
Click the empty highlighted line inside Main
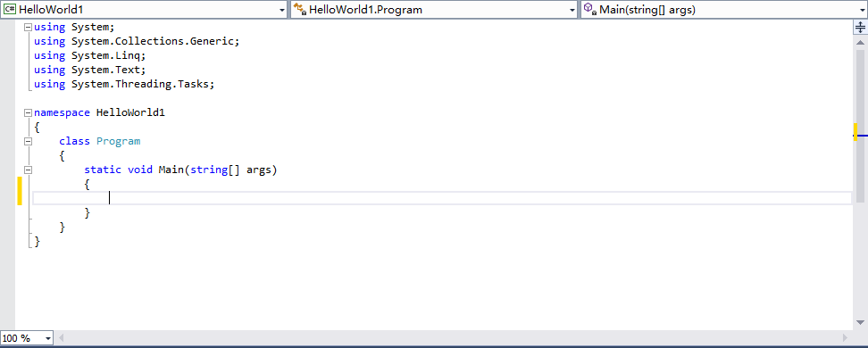tap(442, 198)
